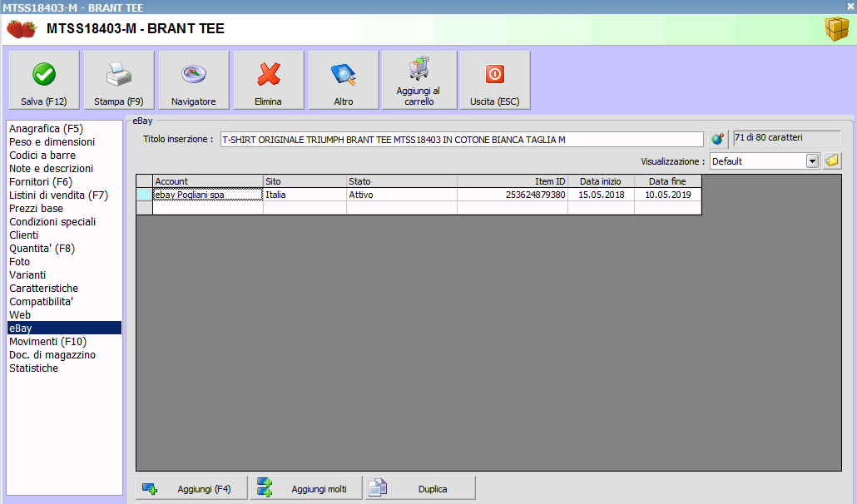The width and height of the screenshot is (857, 504).
Task: Click the golden boxes icon at top right
Action: coord(836,29)
